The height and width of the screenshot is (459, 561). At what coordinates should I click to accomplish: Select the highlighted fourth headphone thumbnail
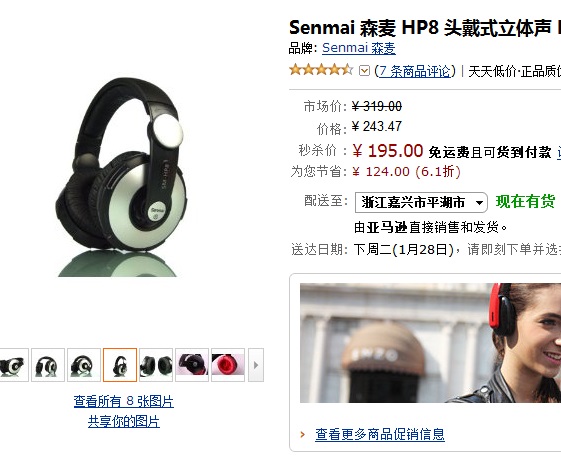(120, 365)
